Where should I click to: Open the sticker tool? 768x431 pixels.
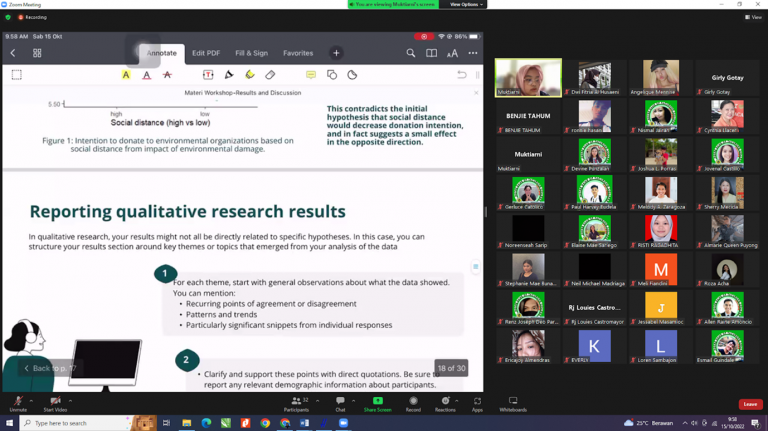click(352, 75)
